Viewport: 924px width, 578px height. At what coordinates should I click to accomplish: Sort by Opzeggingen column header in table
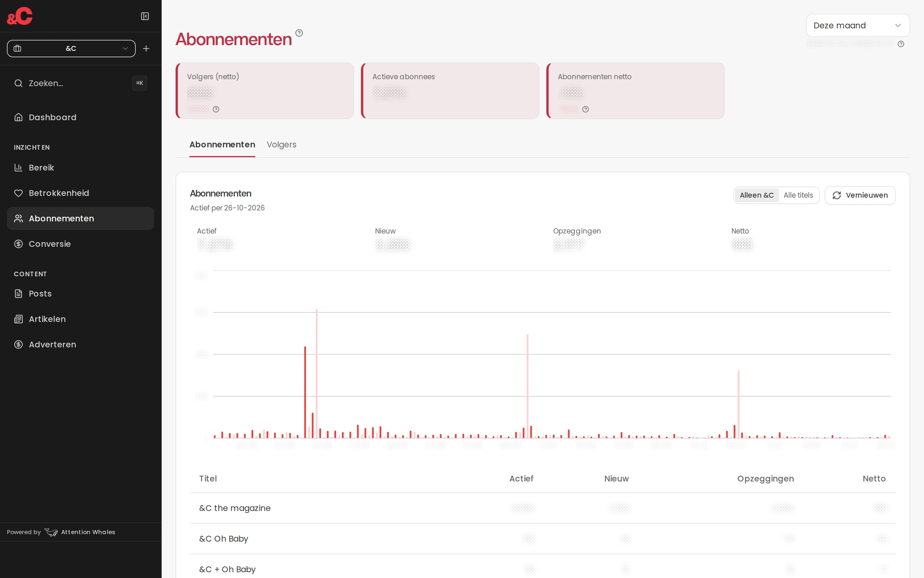click(765, 479)
